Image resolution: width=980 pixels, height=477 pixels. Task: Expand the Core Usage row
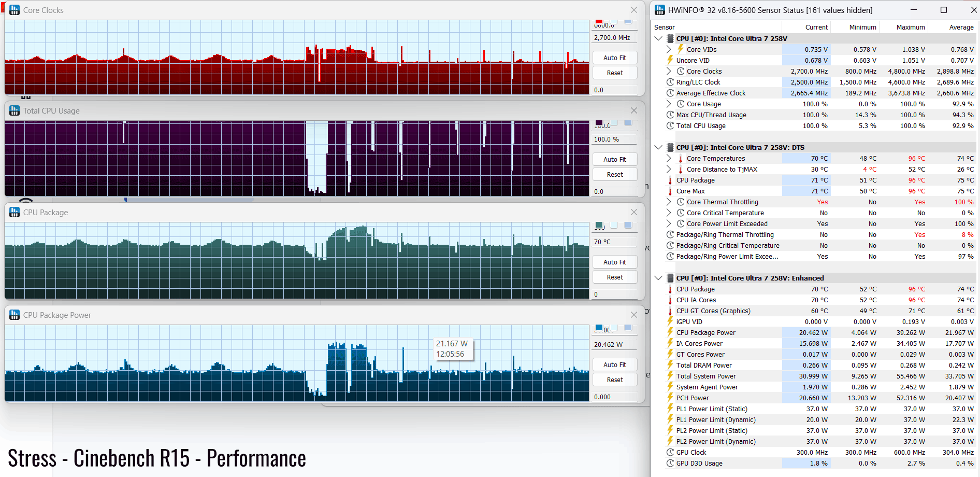tap(669, 104)
